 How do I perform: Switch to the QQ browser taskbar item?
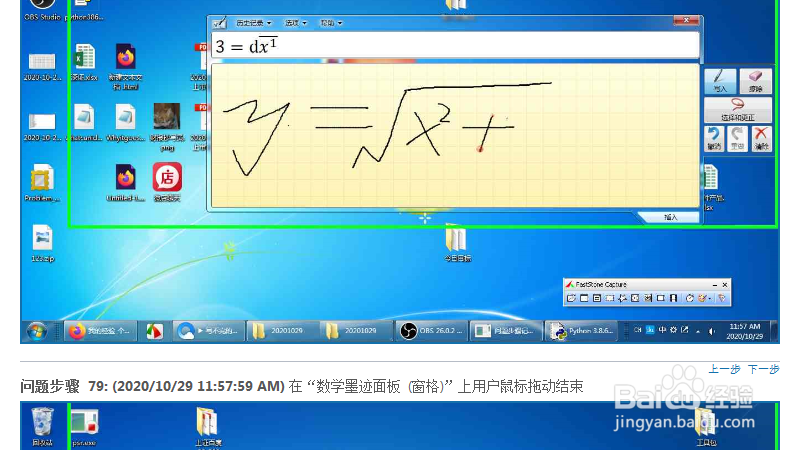tap(209, 331)
